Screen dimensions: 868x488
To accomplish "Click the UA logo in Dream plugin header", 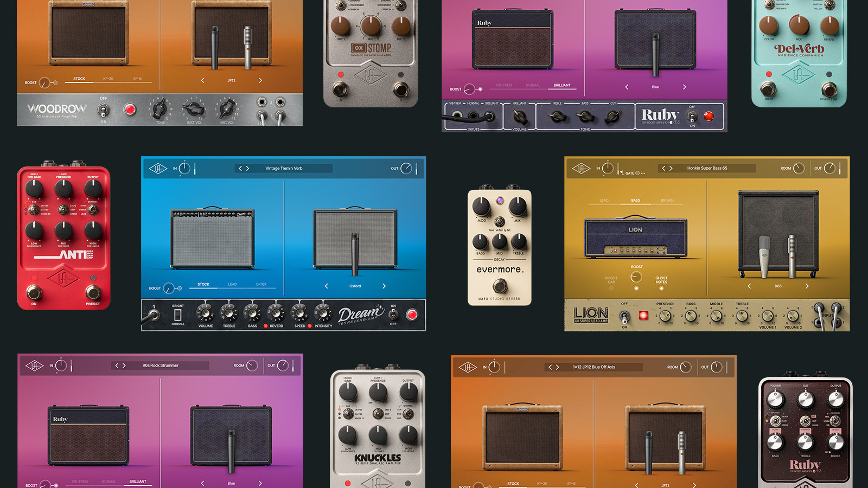I will (x=158, y=169).
